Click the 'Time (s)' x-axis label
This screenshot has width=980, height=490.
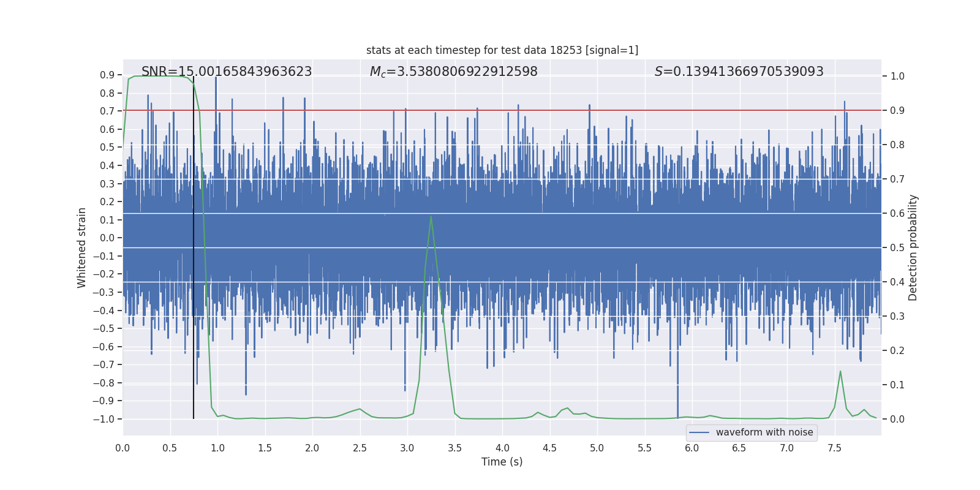[x=502, y=462]
